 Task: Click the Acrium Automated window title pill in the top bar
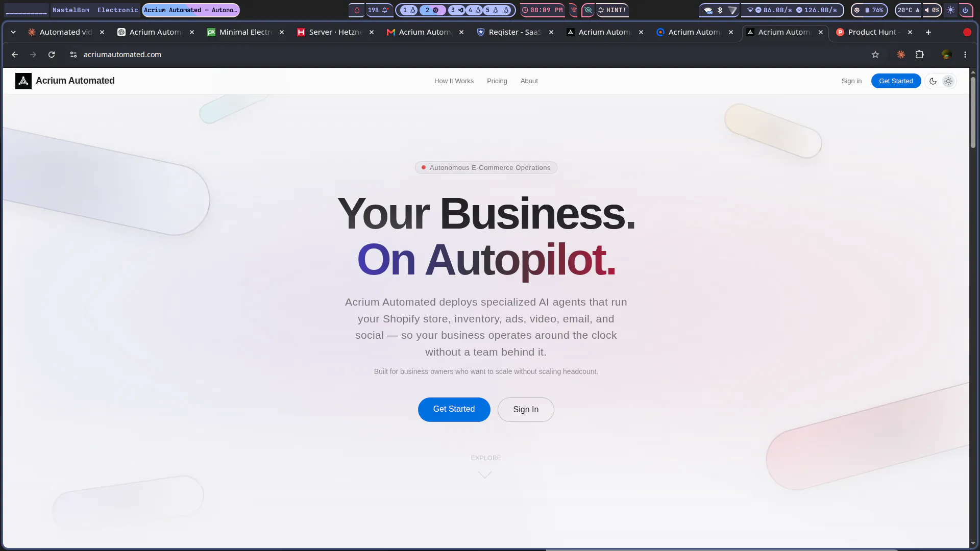190,10
